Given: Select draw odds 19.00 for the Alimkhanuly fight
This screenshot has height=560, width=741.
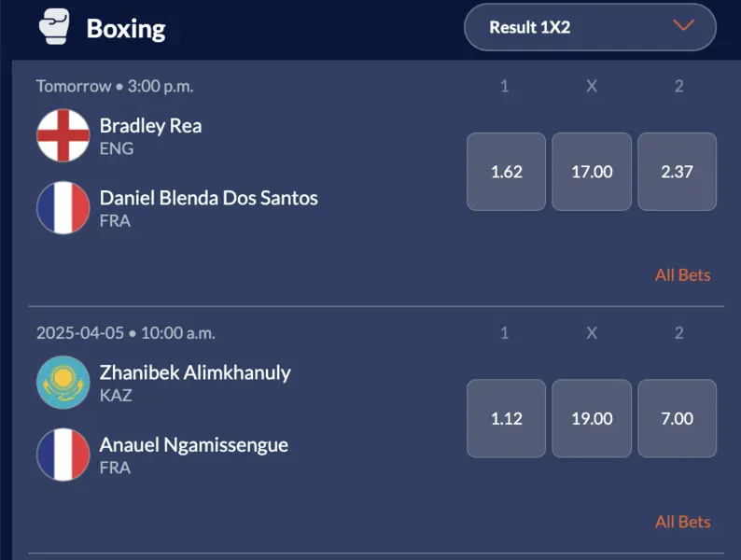Looking at the screenshot, I should (592, 418).
